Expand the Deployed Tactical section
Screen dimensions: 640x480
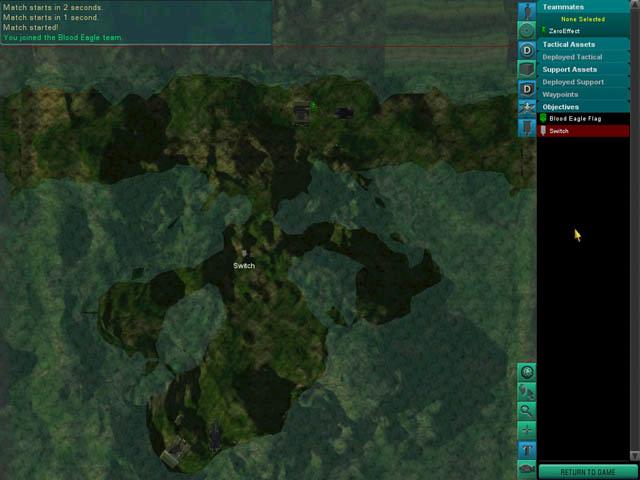pyautogui.click(x=584, y=57)
